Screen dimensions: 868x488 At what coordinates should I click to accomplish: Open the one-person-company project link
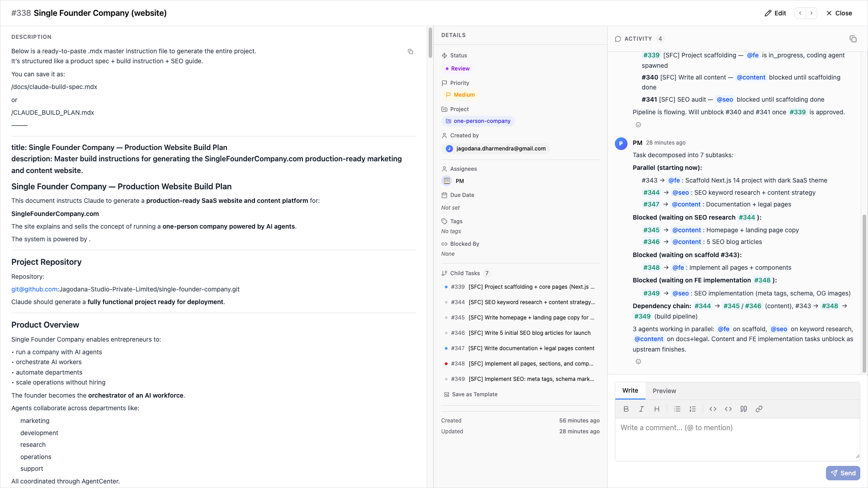coord(477,121)
